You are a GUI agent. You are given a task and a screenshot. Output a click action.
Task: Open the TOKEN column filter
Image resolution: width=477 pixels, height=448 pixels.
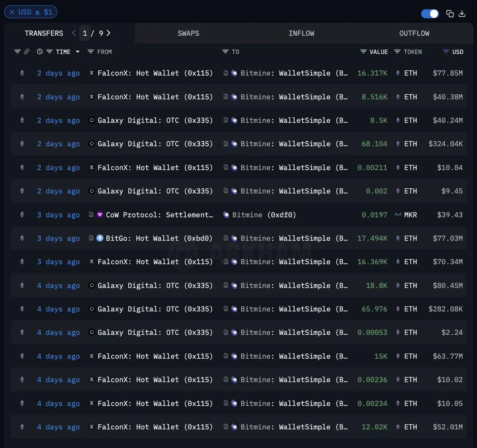[x=397, y=52]
